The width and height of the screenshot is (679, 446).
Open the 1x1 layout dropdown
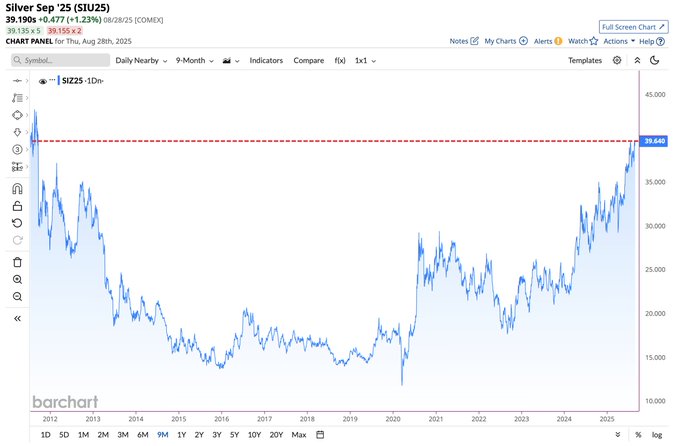365,61
